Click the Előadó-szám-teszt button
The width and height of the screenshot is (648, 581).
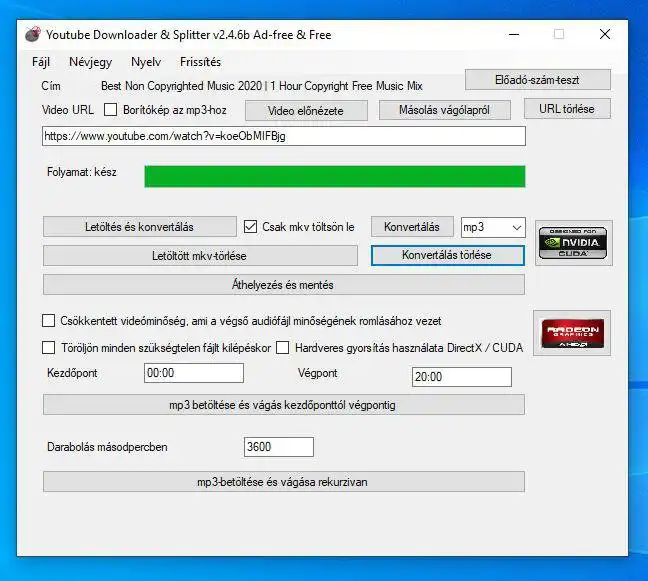(538, 80)
